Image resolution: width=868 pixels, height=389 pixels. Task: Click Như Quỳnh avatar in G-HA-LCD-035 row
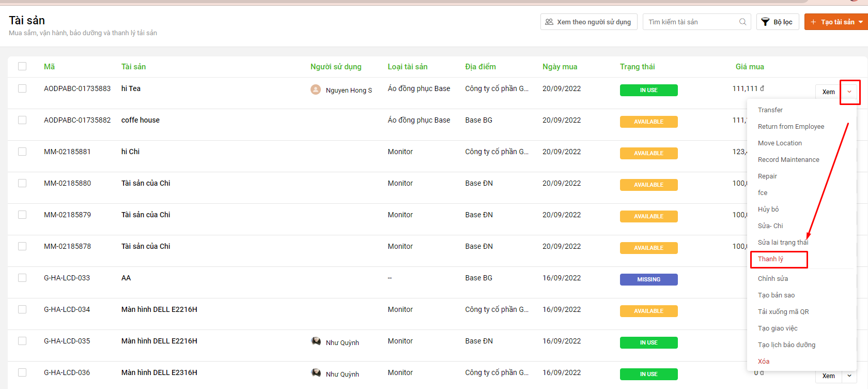point(316,341)
